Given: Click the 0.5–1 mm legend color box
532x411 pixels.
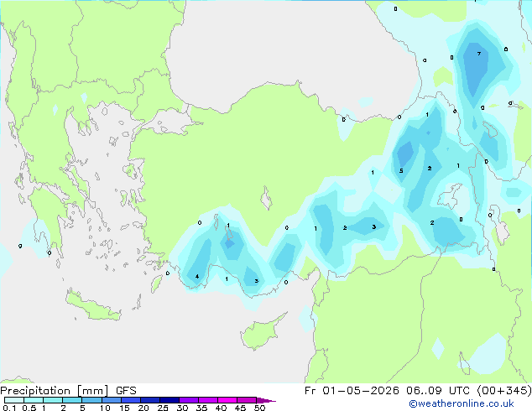Looking at the screenshot, I should 34,400.
